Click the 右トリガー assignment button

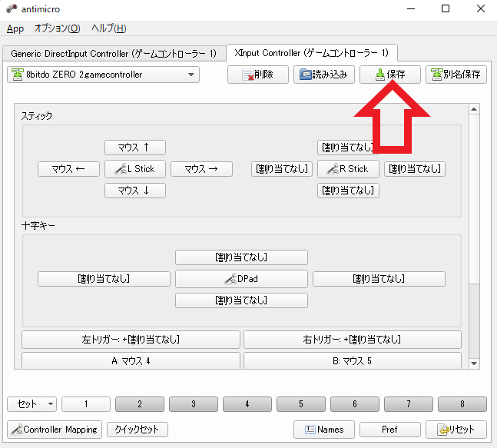tap(352, 340)
